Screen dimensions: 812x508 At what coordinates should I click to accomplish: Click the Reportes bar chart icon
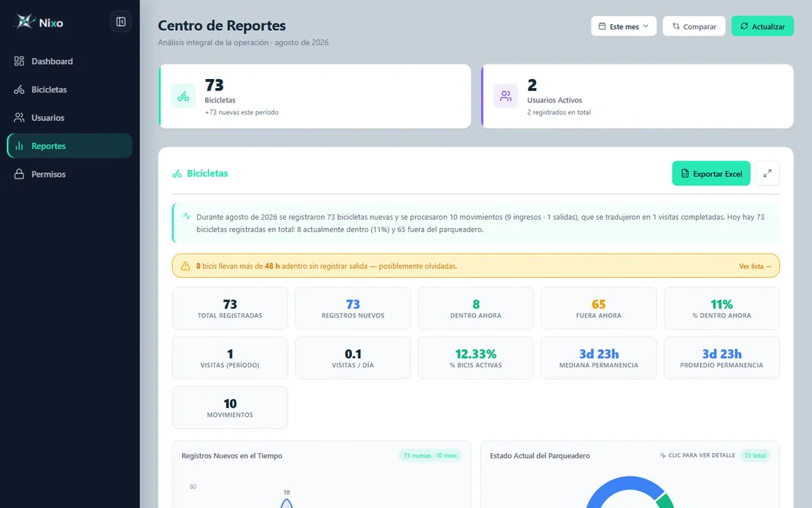click(19, 146)
